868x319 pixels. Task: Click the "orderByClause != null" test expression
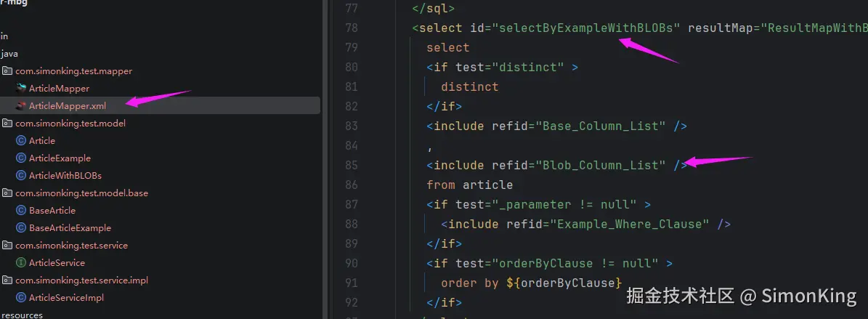coord(575,263)
